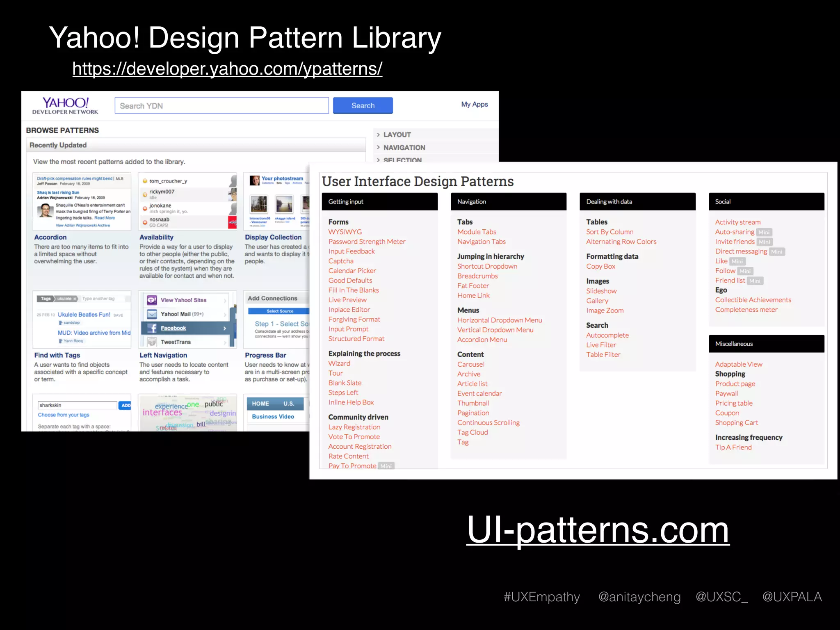Screen dimensions: 840x630
Task: Click the tag cloud pattern thumbnail
Action: click(x=187, y=413)
